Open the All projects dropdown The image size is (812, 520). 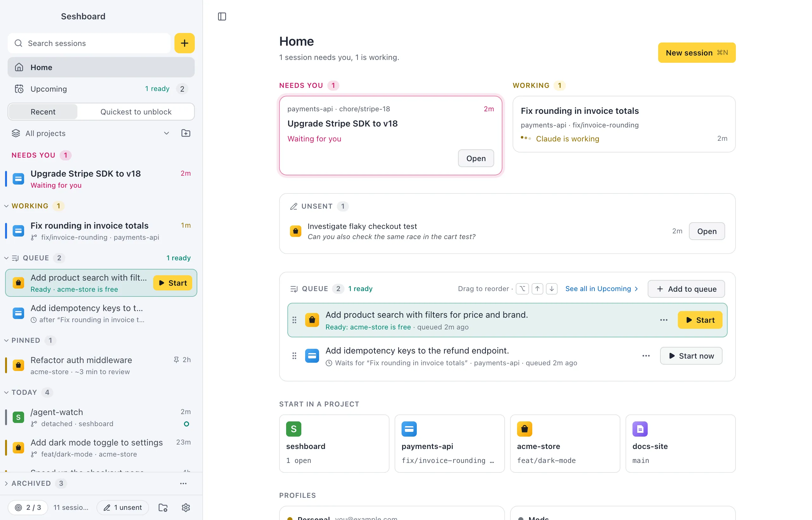[x=90, y=133]
